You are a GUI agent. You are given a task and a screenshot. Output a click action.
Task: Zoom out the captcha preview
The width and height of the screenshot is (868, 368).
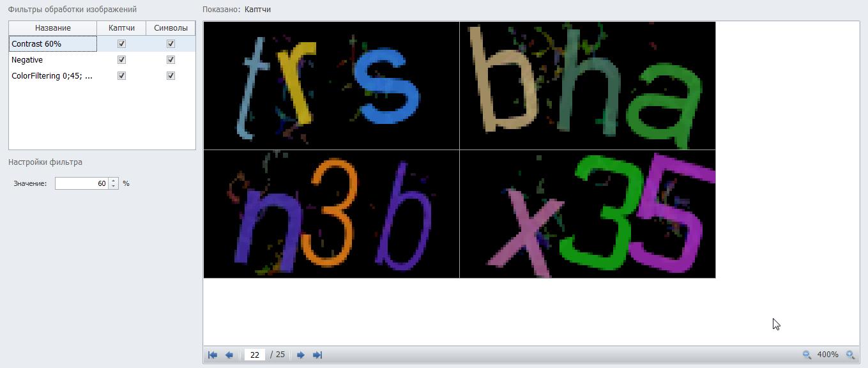click(807, 355)
